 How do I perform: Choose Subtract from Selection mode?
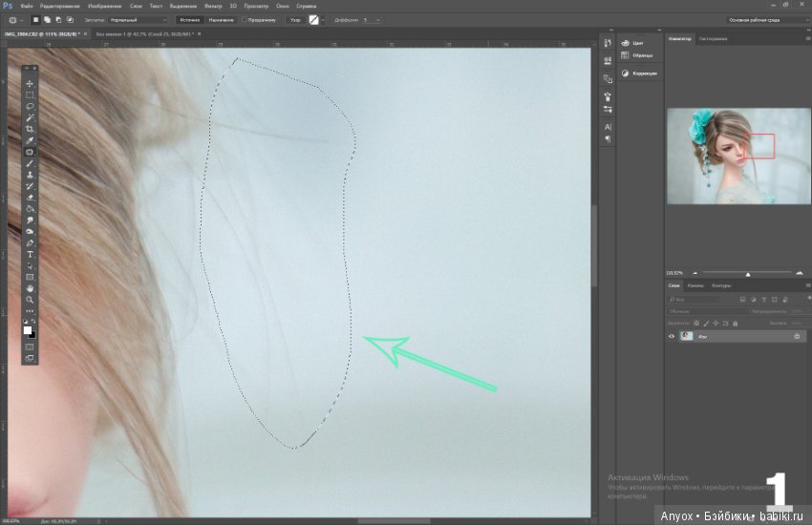[58, 20]
